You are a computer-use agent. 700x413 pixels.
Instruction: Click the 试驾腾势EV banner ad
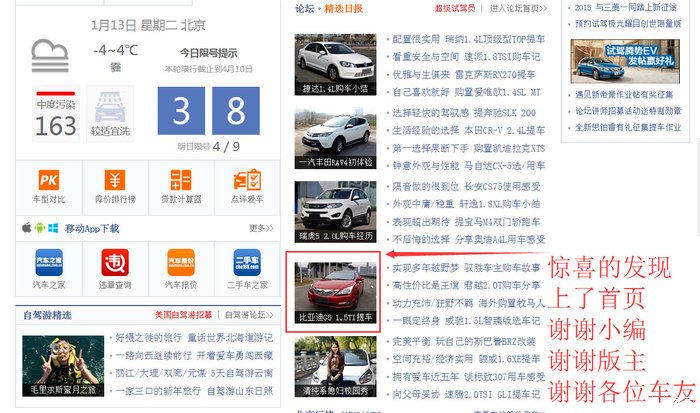[611, 60]
